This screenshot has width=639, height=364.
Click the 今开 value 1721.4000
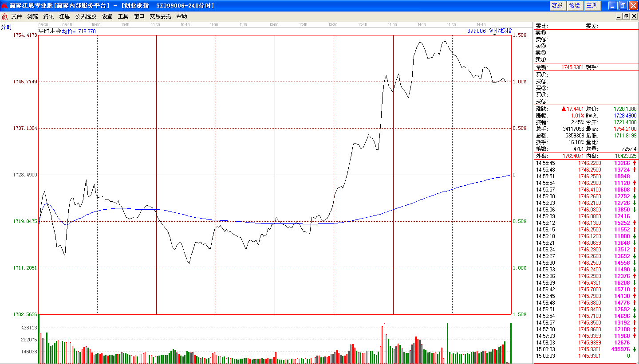(625, 122)
